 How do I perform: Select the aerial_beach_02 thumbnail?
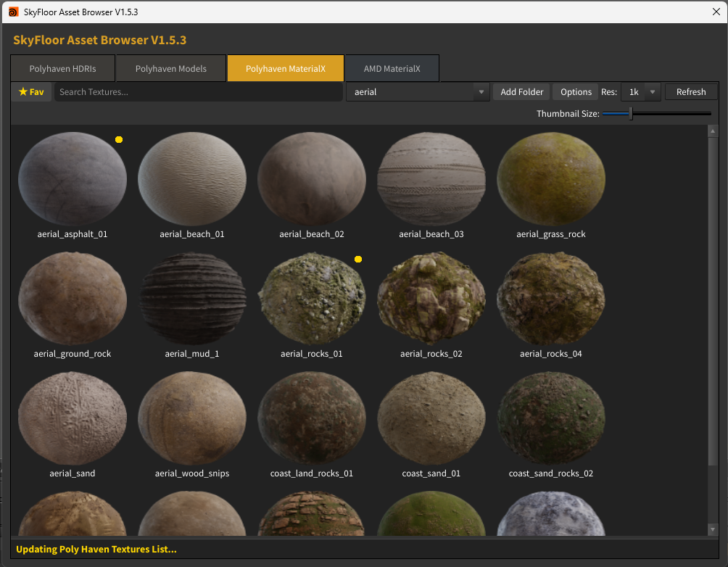point(312,179)
